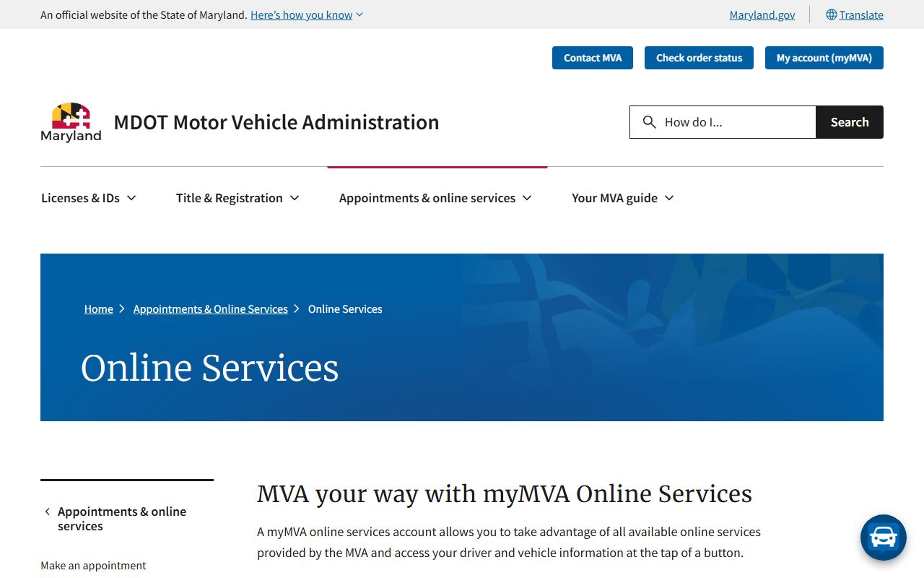
Task: Click the Online Services breadcrumb text
Action: tap(345, 309)
